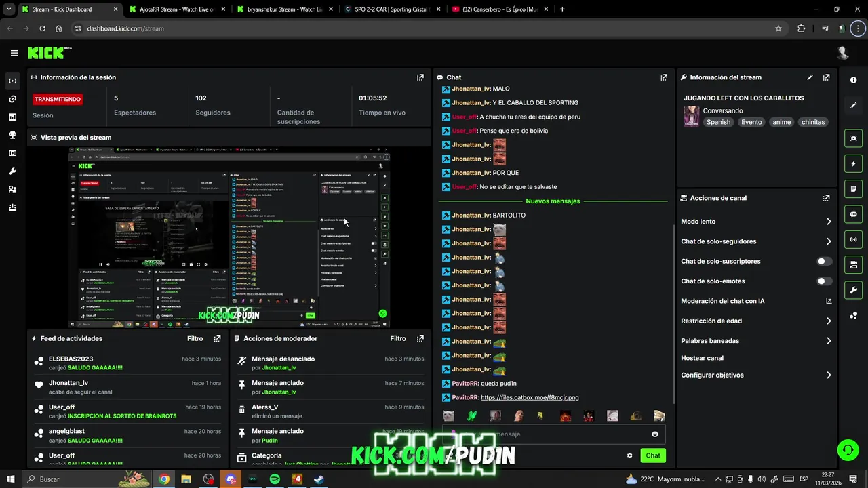This screenshot has height=488, width=868.
Task: Pop out the Chat panel
Action: [x=664, y=77]
